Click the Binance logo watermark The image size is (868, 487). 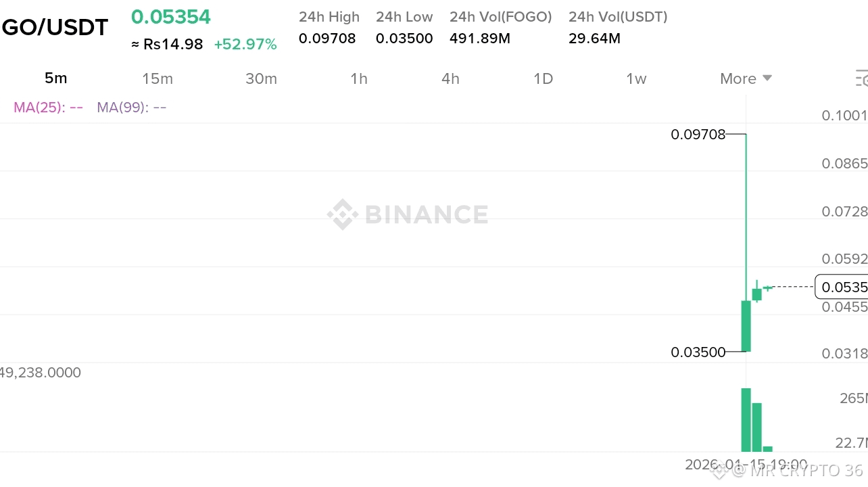click(408, 214)
